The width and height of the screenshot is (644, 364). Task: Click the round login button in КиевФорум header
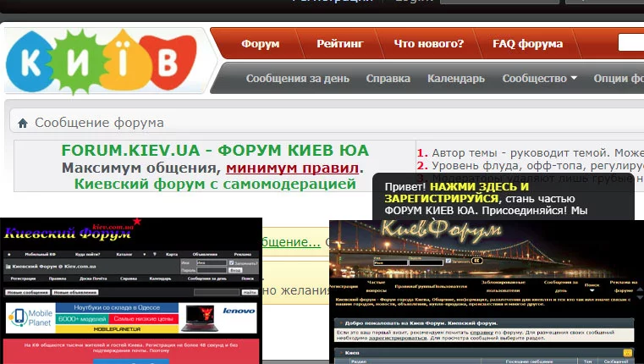[x=476, y=261]
